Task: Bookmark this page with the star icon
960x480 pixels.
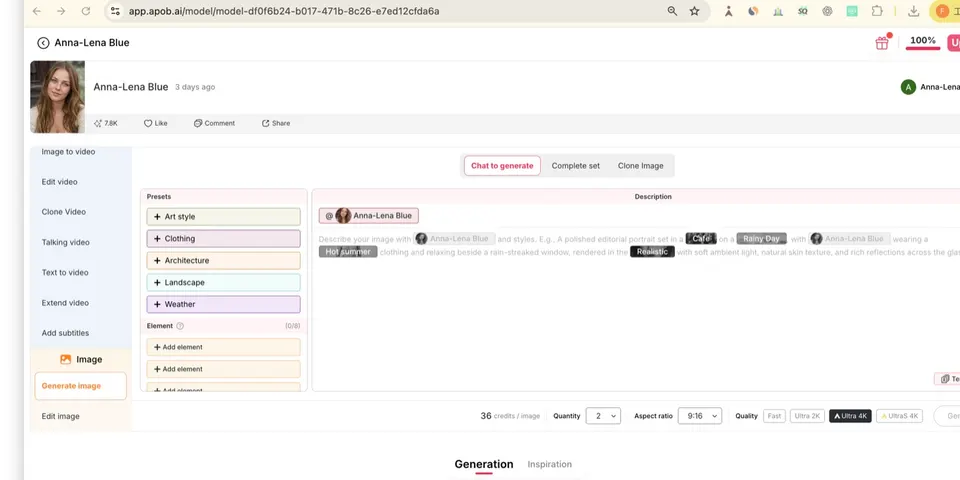Action: click(694, 11)
